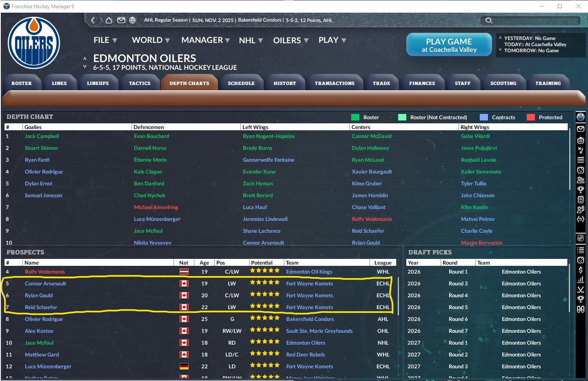
Task: Click the home icon in top toolbar
Action: 109,20
